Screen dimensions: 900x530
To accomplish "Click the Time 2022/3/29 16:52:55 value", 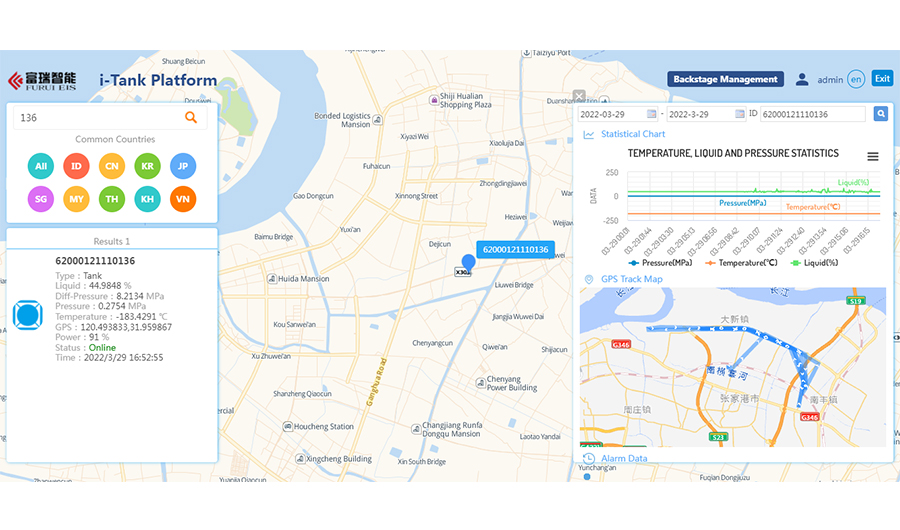I will pyautogui.click(x=123, y=357).
